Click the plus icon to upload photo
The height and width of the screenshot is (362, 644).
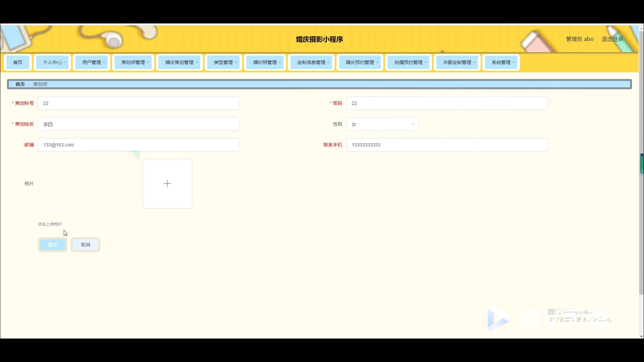[167, 183]
